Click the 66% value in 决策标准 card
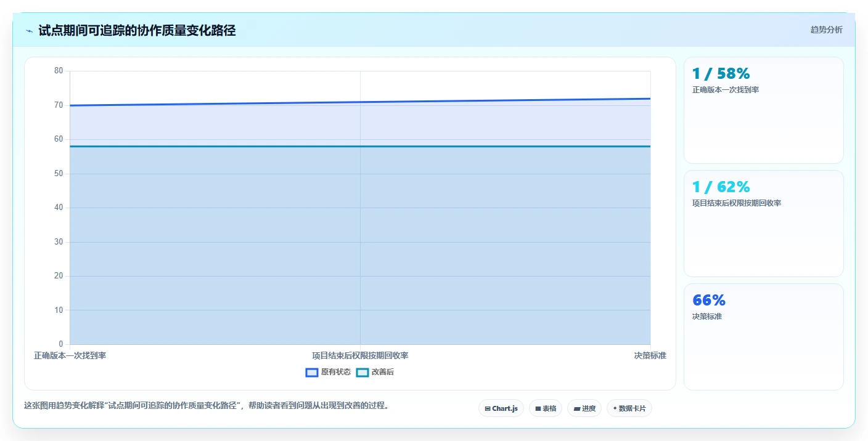Viewport: 868px width, 441px height. [709, 301]
